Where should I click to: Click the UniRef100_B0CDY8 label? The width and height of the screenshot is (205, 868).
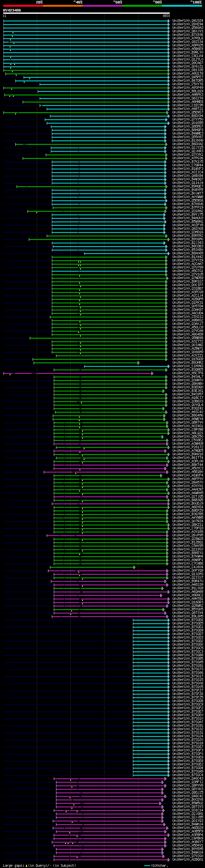[187, 800]
